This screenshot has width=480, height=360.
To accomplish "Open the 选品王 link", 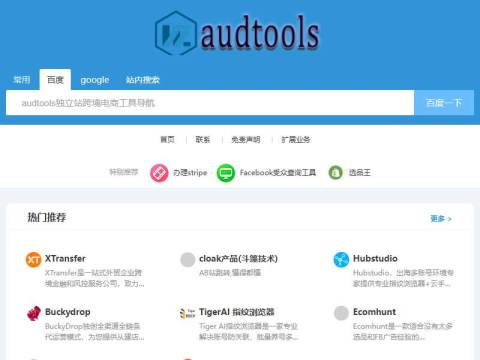I will coord(360,173).
